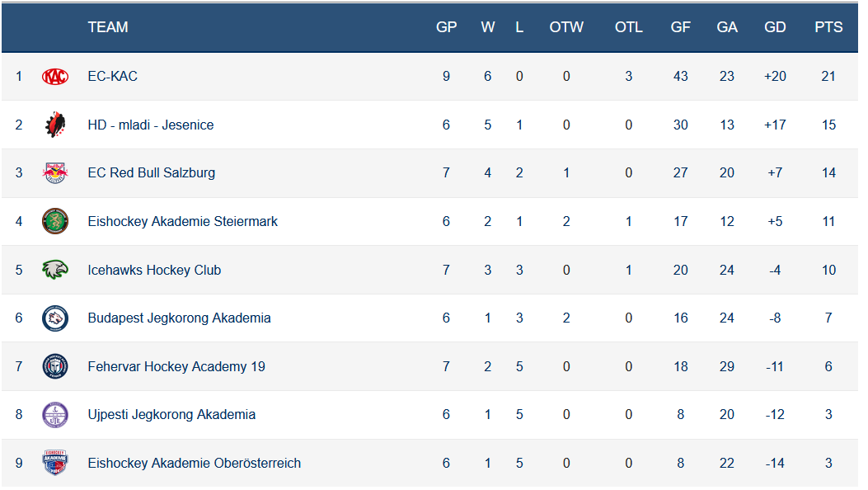The width and height of the screenshot is (868, 490).
Task: Click the OTW column header
Action: pos(566,27)
